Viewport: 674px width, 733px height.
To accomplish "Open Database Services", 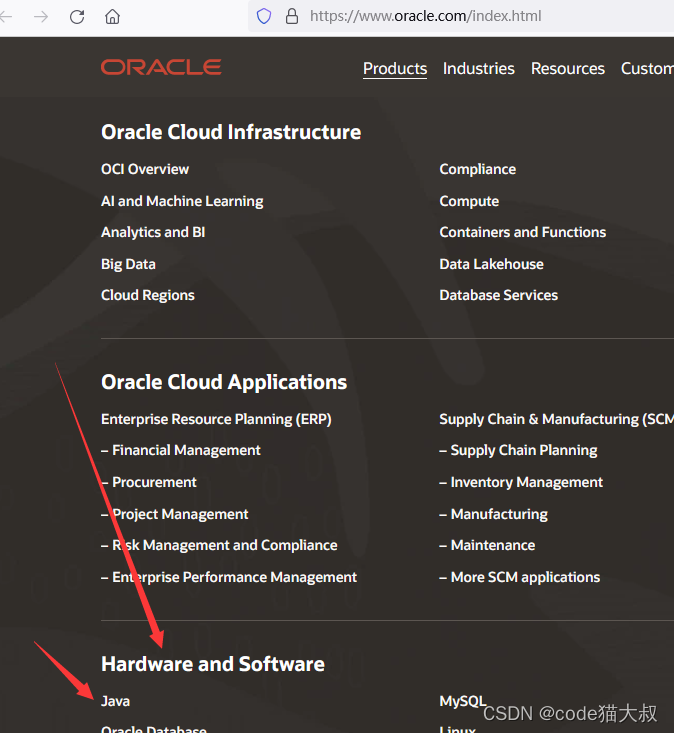I will click(499, 295).
